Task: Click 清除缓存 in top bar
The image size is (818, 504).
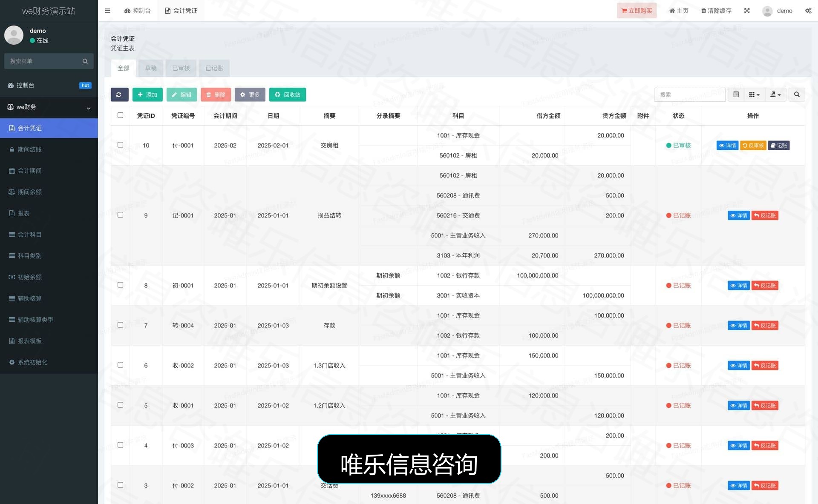Action: pyautogui.click(x=716, y=11)
